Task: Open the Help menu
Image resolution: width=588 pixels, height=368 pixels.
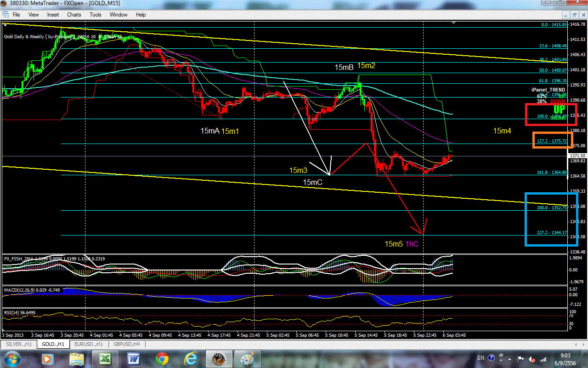Action: 141,15
